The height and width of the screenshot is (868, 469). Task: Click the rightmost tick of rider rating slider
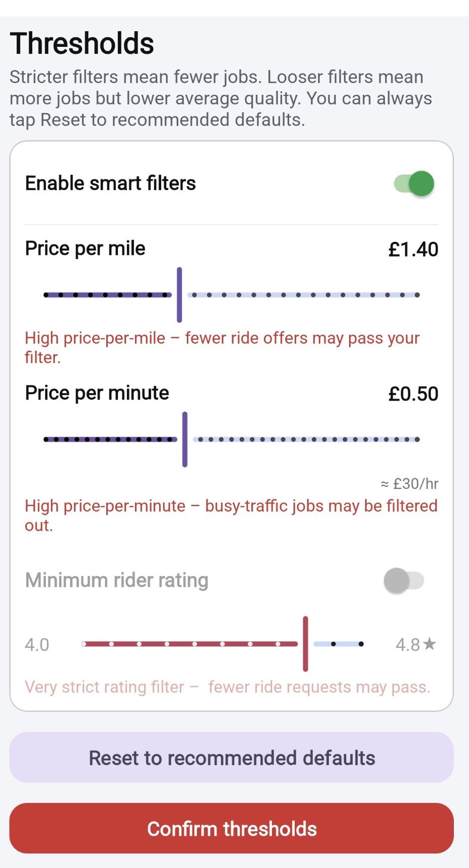[361, 644]
